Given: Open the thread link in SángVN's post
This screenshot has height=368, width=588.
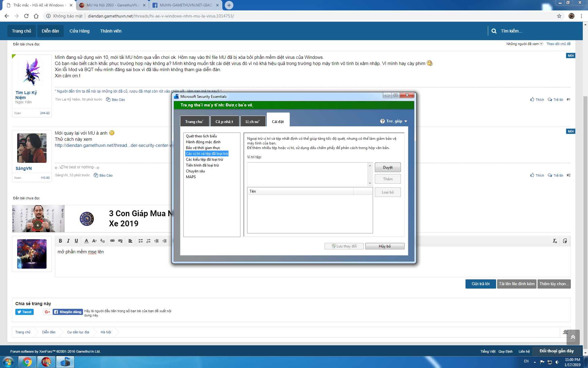Looking at the screenshot, I should [113, 145].
